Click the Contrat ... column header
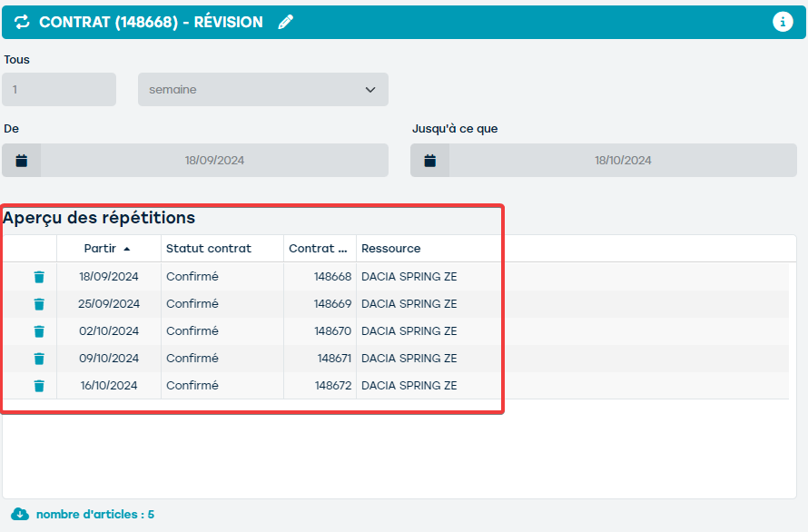 320,249
